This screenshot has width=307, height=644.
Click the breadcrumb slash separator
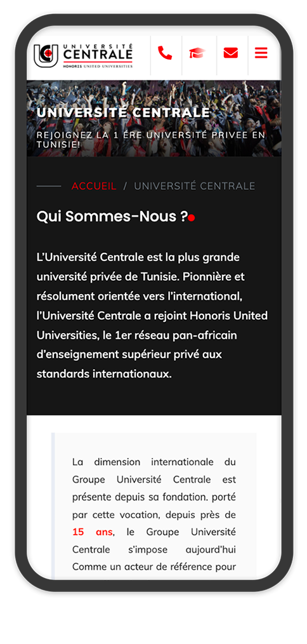click(x=125, y=186)
